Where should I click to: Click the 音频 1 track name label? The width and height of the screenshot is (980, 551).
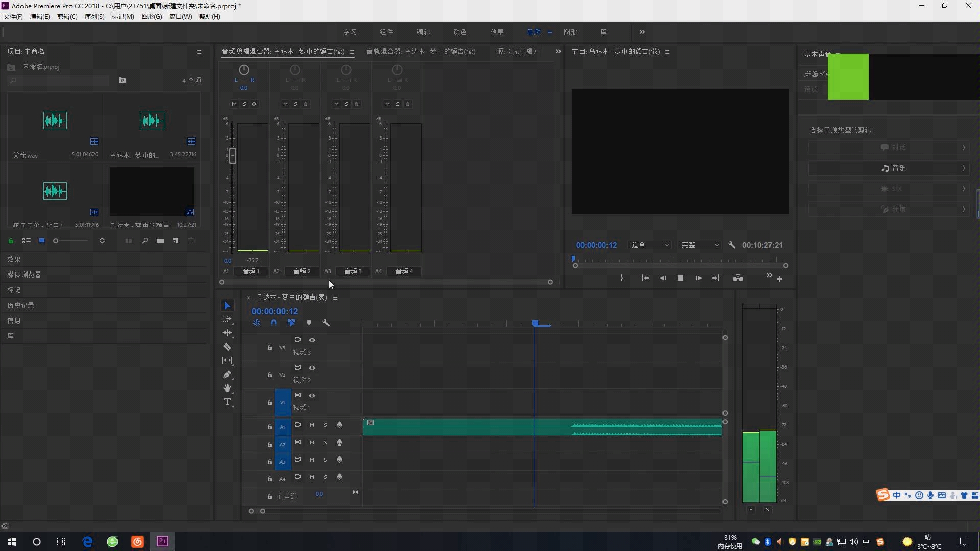click(x=251, y=271)
